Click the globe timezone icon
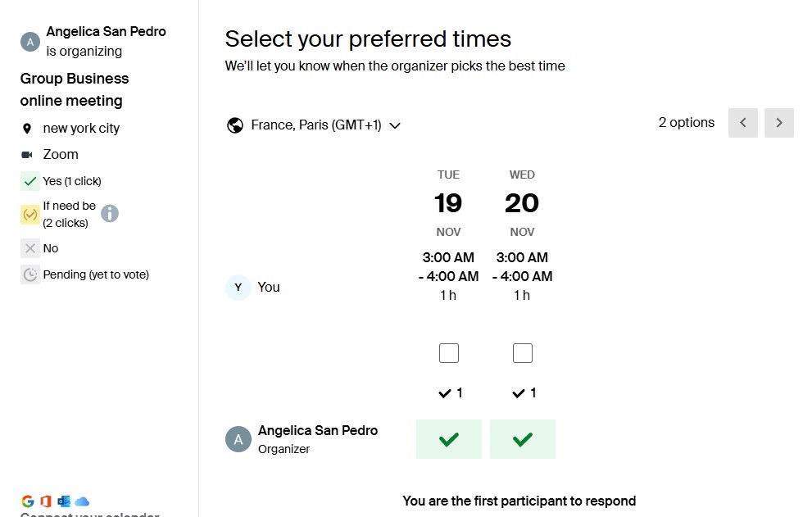 235,125
